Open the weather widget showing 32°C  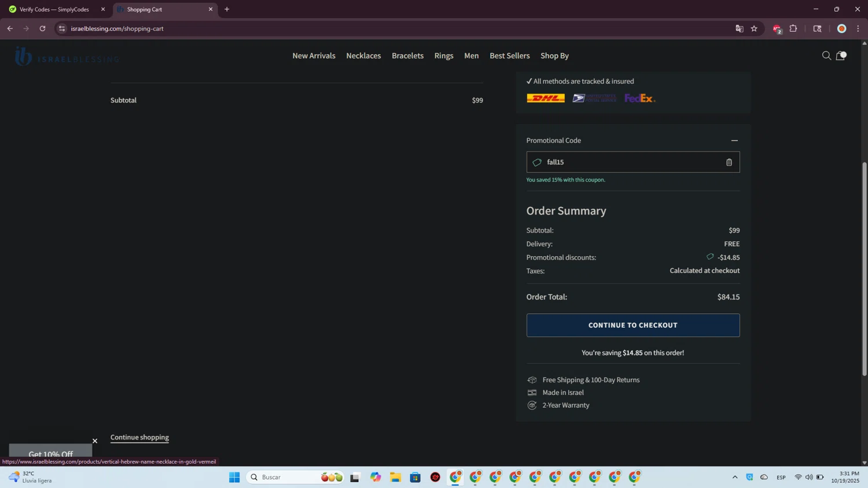click(30, 477)
